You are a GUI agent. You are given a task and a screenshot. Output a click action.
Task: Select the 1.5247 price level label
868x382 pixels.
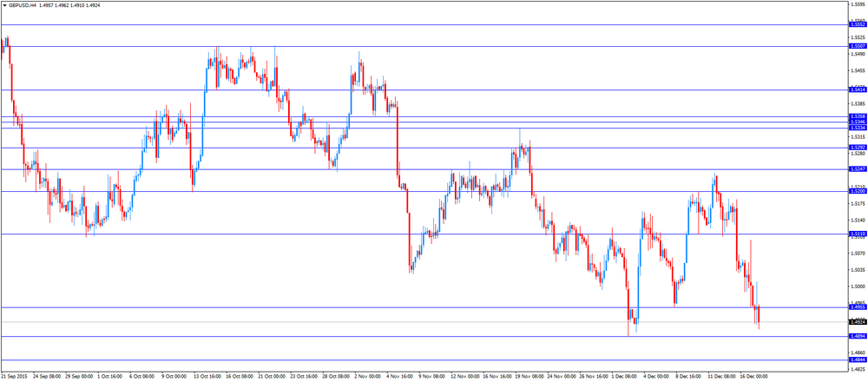tap(857, 169)
